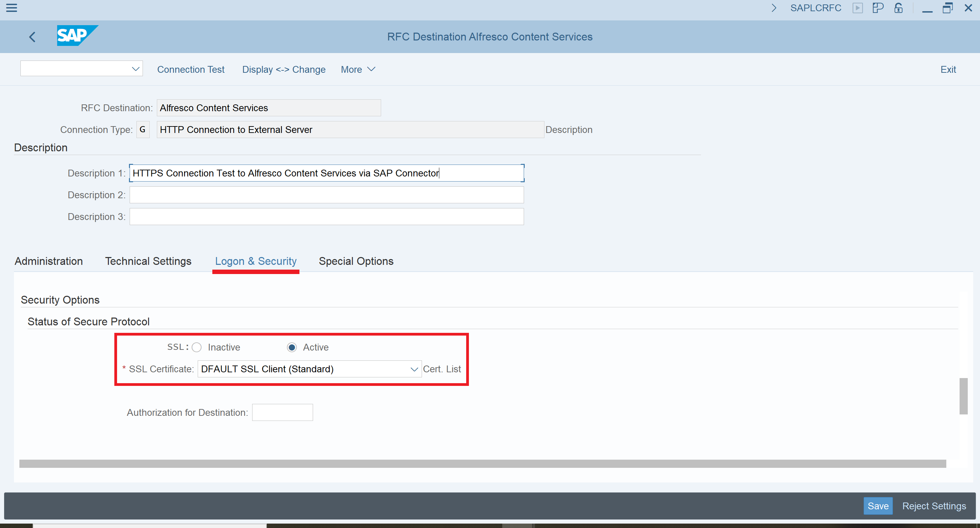Viewport: 980px width, 528px height.
Task: Click Display <-> Change toggle button
Action: [x=284, y=70]
